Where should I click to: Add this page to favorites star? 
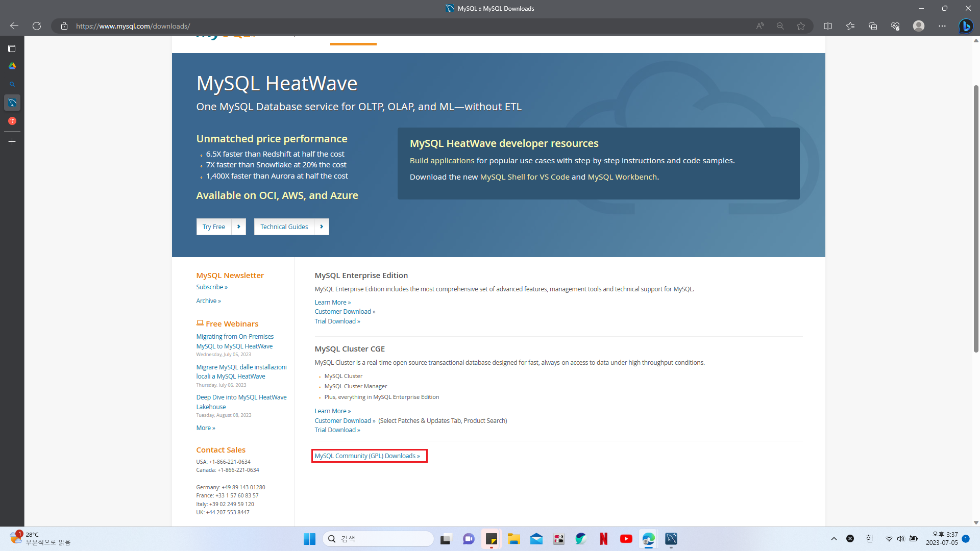click(x=801, y=26)
